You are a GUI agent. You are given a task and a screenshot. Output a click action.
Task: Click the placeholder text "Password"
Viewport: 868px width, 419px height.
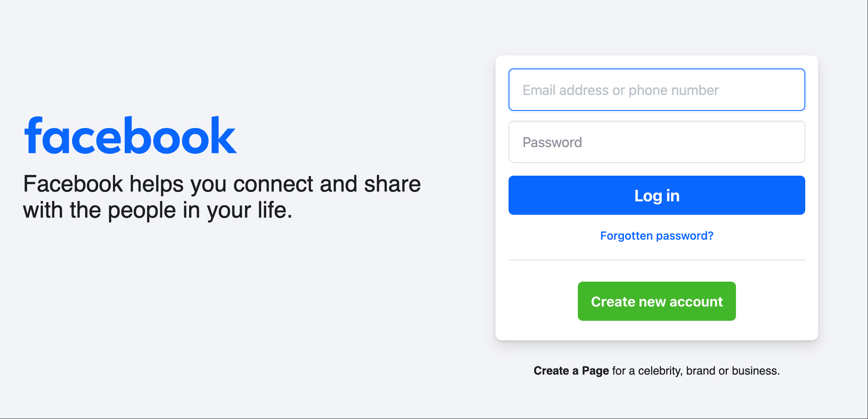(x=552, y=142)
